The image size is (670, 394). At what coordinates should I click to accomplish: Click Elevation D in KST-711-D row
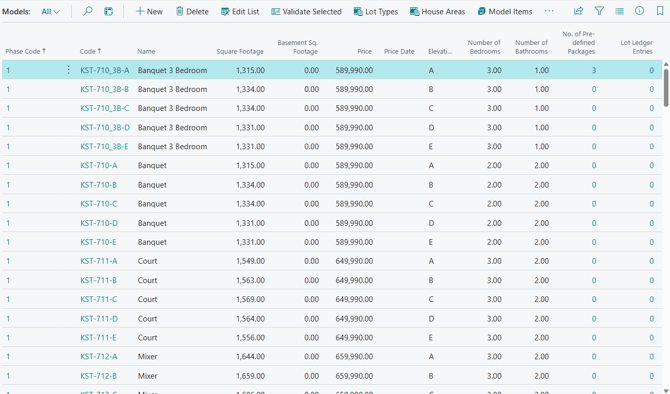tap(431, 318)
